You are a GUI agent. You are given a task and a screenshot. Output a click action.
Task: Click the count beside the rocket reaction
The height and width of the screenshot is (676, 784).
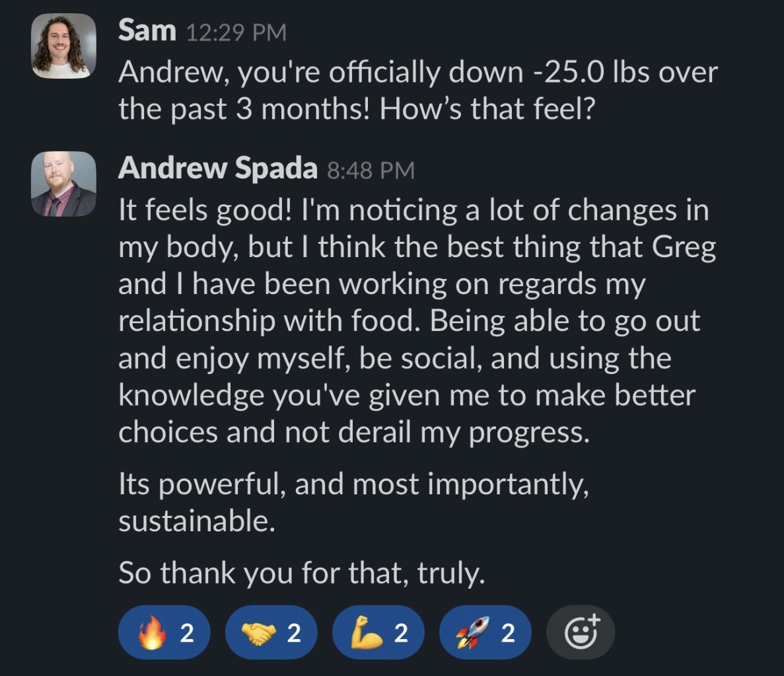507,634
